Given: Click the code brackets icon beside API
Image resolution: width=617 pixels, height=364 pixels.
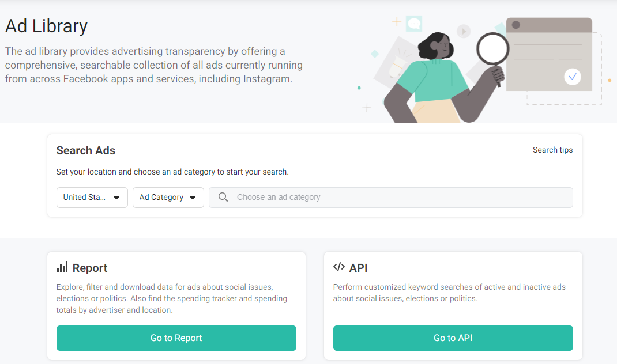Looking at the screenshot, I should coord(339,267).
